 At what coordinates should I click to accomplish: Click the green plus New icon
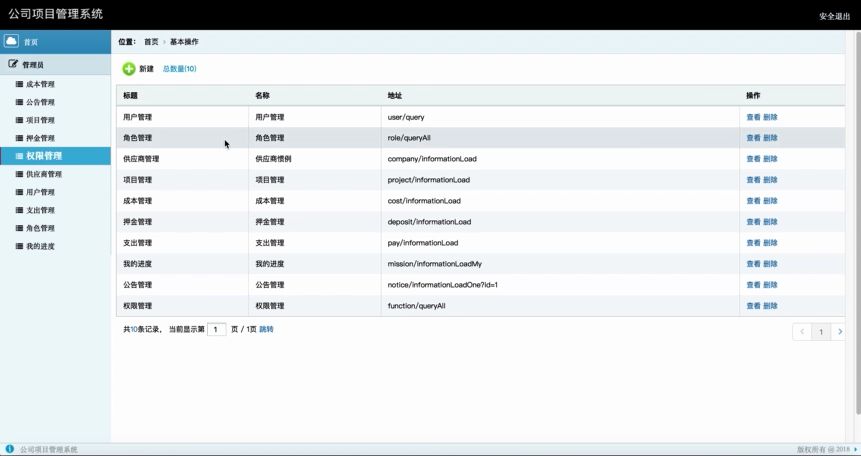[x=128, y=69]
